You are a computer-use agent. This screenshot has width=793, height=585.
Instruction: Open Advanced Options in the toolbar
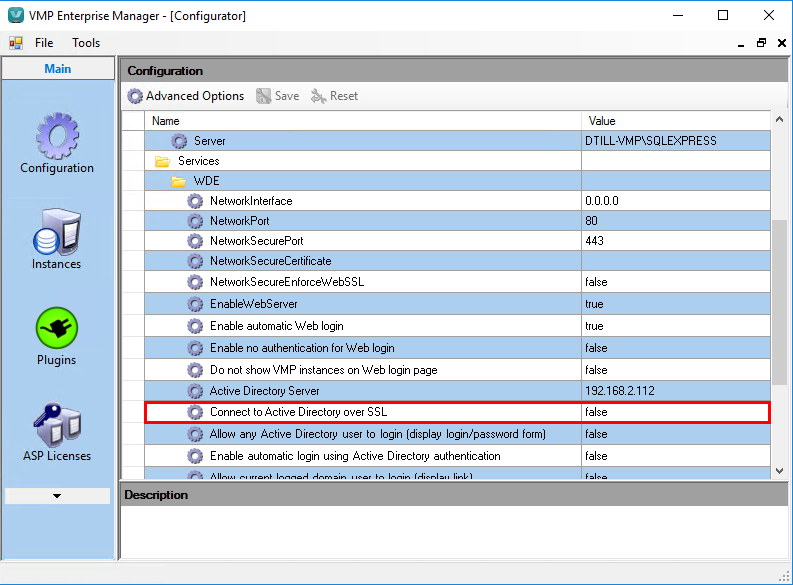(x=186, y=96)
